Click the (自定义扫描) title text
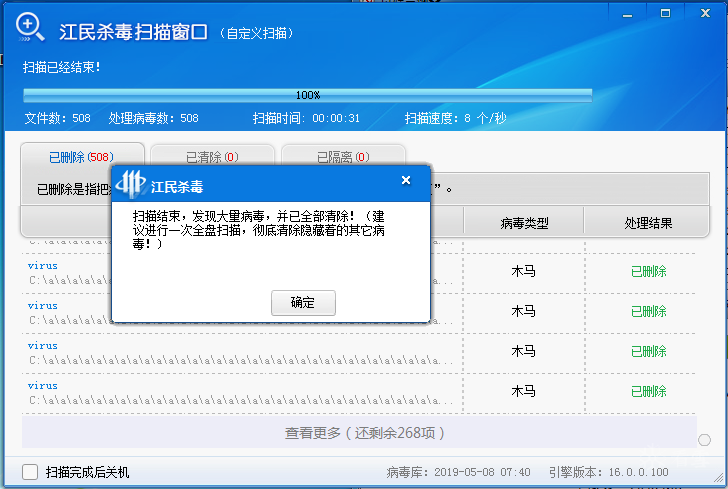Screen dimensions: 728x489 (256, 33)
